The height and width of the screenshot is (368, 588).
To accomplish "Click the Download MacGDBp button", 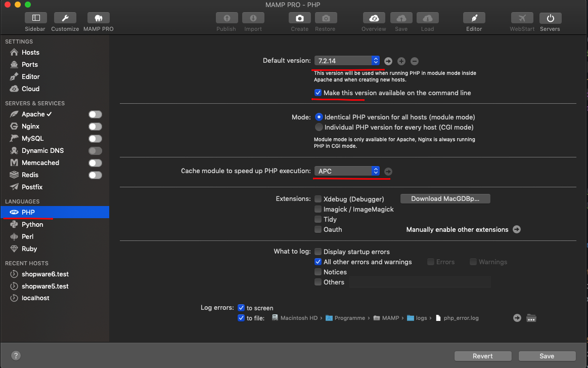I will (x=445, y=199).
